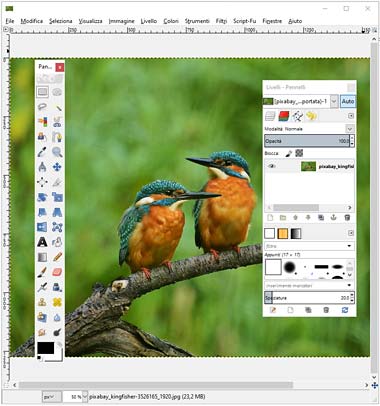380x406 pixels.
Task: Select the Zoom magnifier tool
Action: pos(57,152)
